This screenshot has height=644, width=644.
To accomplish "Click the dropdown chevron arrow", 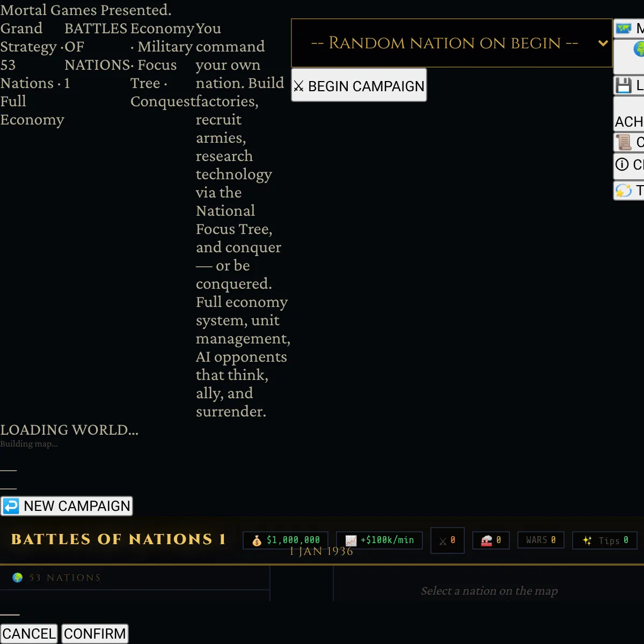I will (603, 43).
